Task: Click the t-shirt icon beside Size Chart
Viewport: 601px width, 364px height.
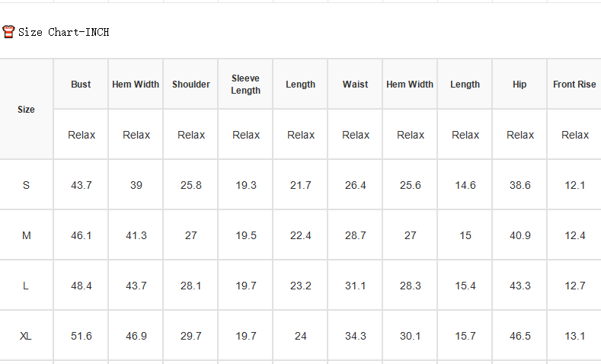Action: coord(8,32)
